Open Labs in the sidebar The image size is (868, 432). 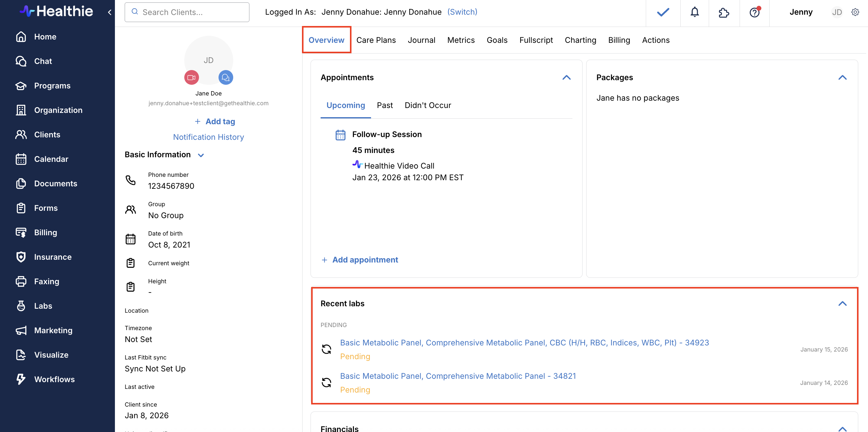coord(43,306)
